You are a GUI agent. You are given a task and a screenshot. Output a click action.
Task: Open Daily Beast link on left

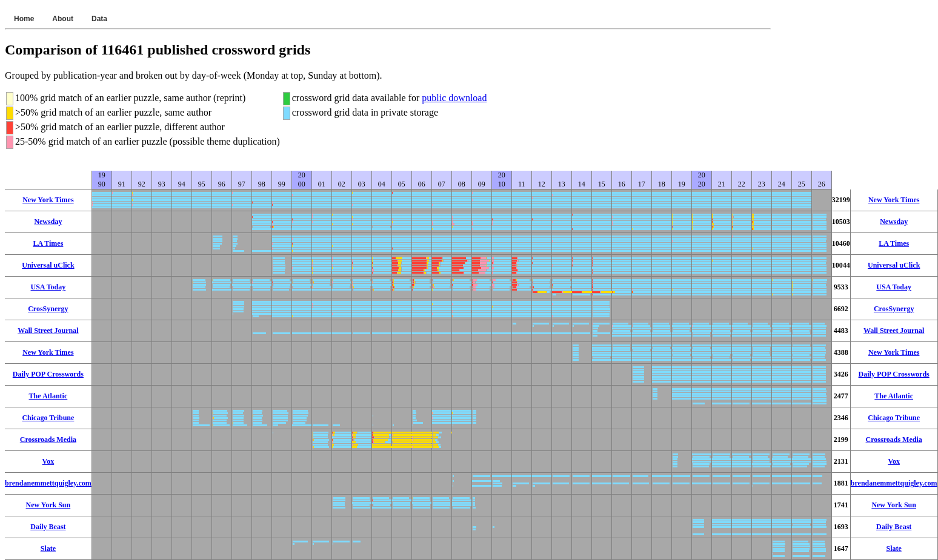(48, 527)
